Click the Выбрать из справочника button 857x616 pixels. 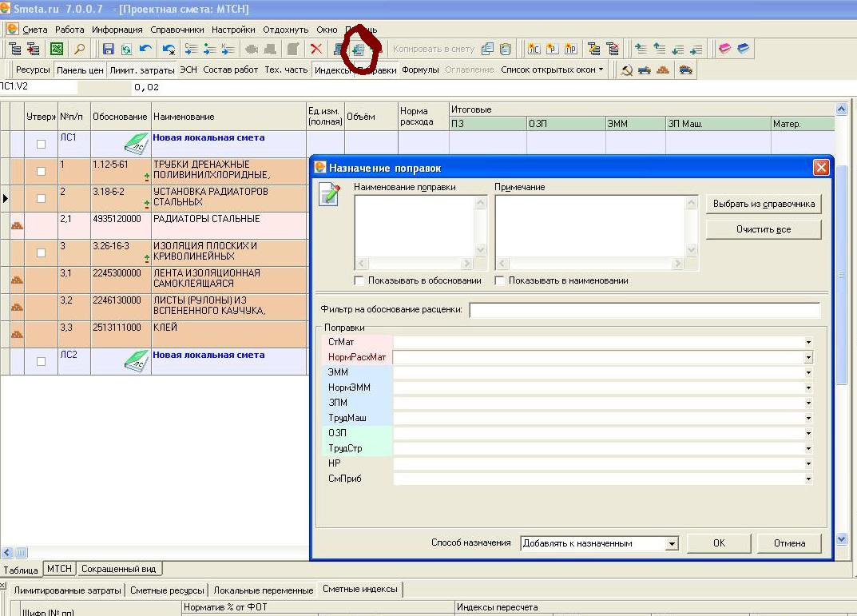(764, 204)
